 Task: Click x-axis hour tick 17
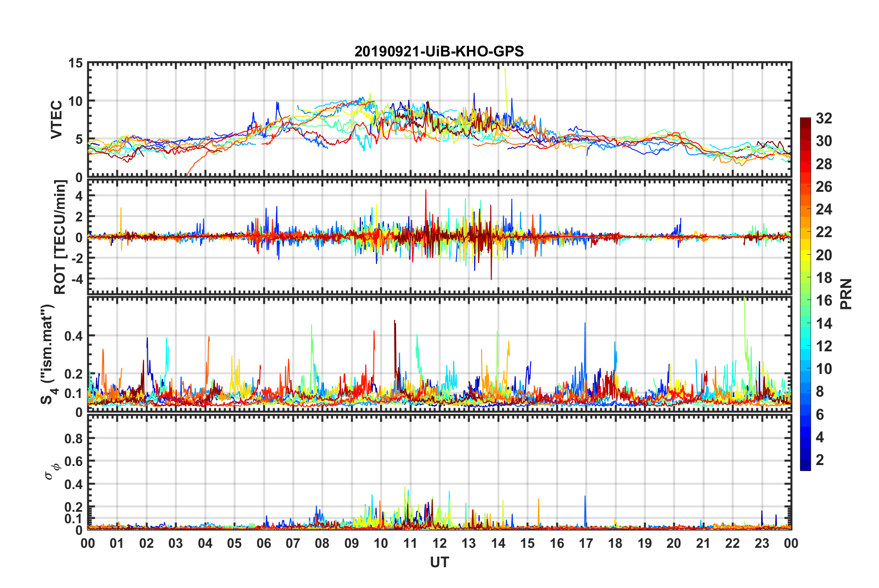click(x=586, y=543)
